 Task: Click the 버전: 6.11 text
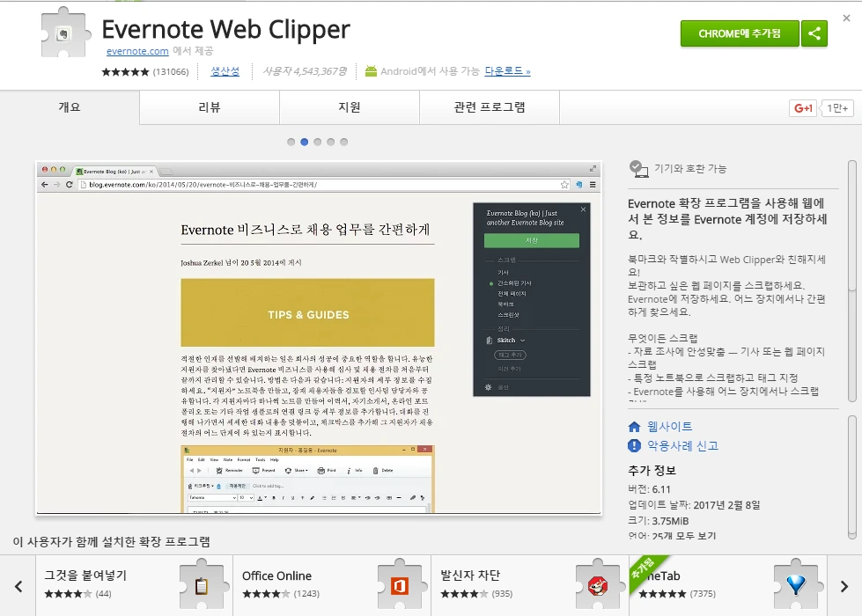[x=649, y=489]
